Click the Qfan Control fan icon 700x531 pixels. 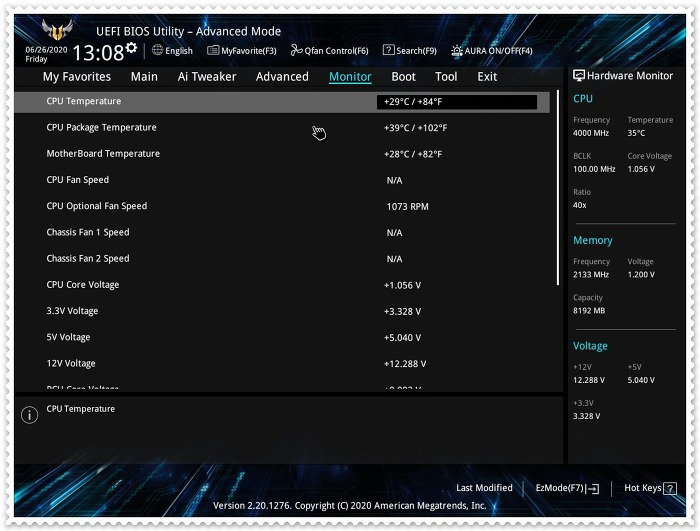tap(296, 50)
